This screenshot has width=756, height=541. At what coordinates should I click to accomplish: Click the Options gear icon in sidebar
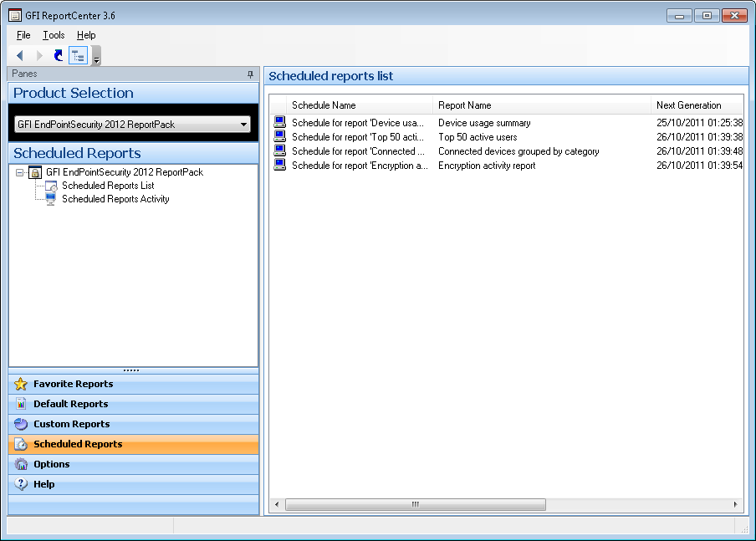pyautogui.click(x=21, y=464)
